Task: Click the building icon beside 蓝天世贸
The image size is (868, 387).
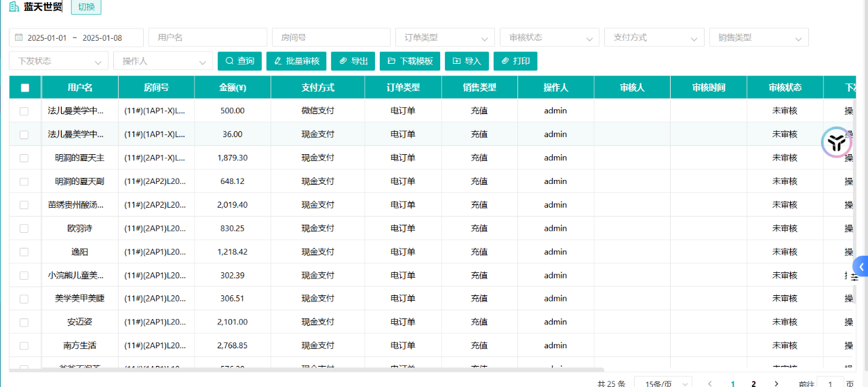Action: pos(14,7)
